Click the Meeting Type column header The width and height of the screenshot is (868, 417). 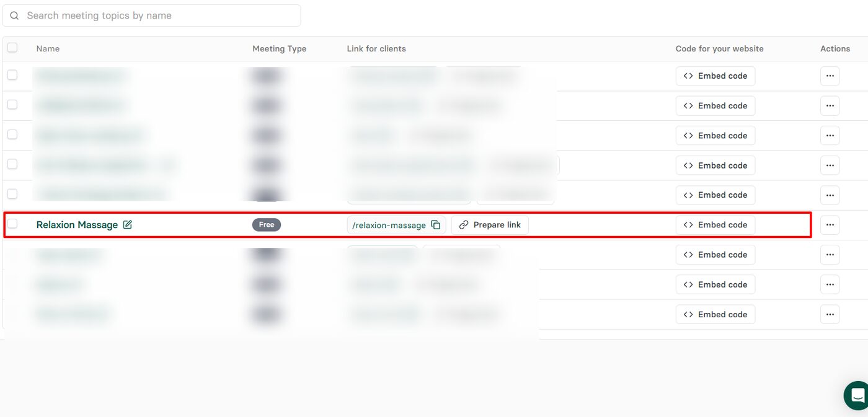[x=279, y=48]
